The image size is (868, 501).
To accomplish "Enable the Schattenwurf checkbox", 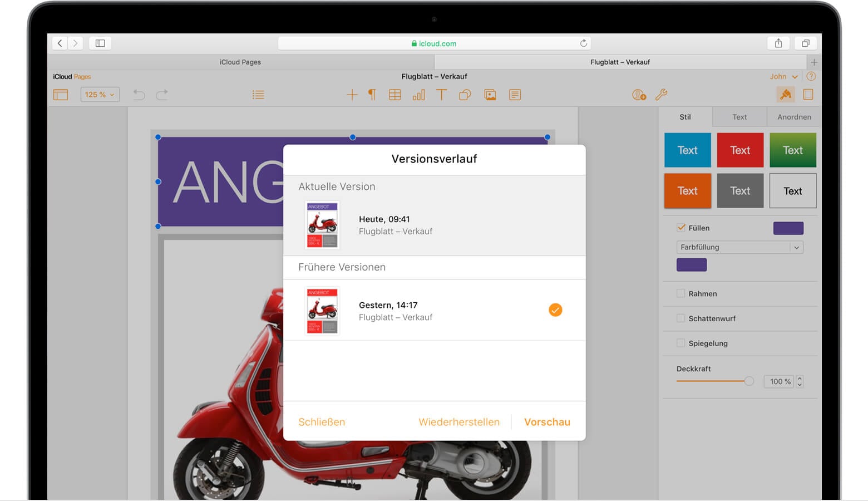I will (x=680, y=318).
